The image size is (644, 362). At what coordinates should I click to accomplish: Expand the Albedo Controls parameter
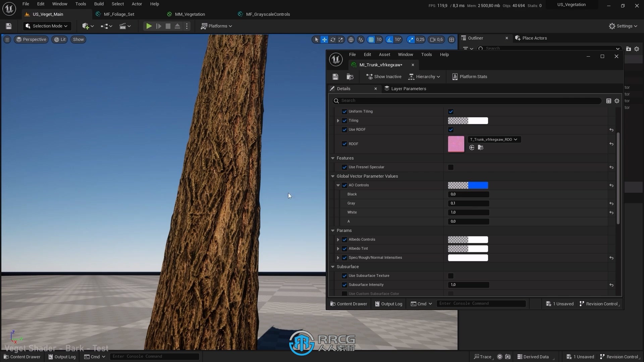(338, 239)
